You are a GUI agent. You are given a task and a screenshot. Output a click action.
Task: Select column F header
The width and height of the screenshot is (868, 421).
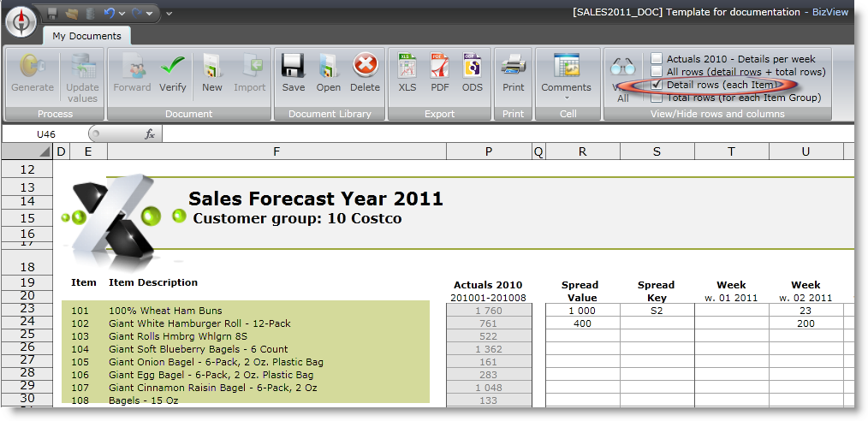pos(276,151)
